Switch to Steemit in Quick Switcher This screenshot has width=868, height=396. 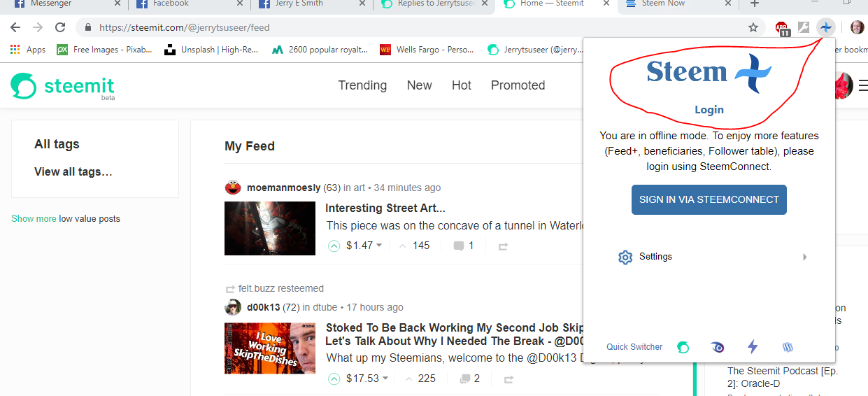683,347
